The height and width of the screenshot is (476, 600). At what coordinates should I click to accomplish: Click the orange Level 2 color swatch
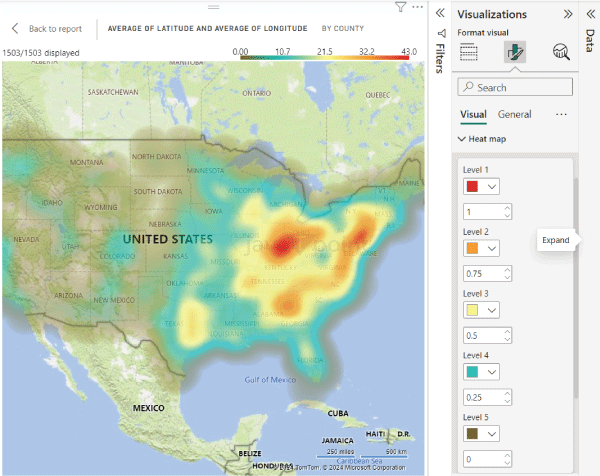click(x=472, y=248)
